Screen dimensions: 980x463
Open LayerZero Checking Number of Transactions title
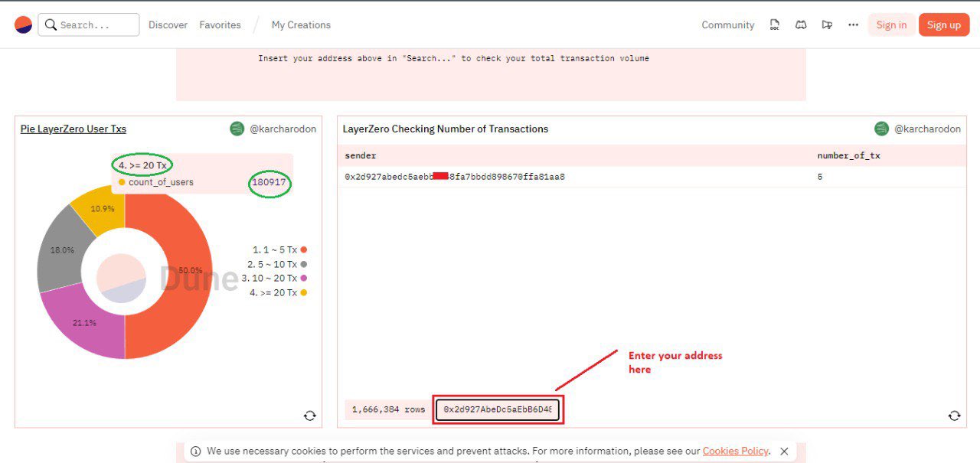446,129
